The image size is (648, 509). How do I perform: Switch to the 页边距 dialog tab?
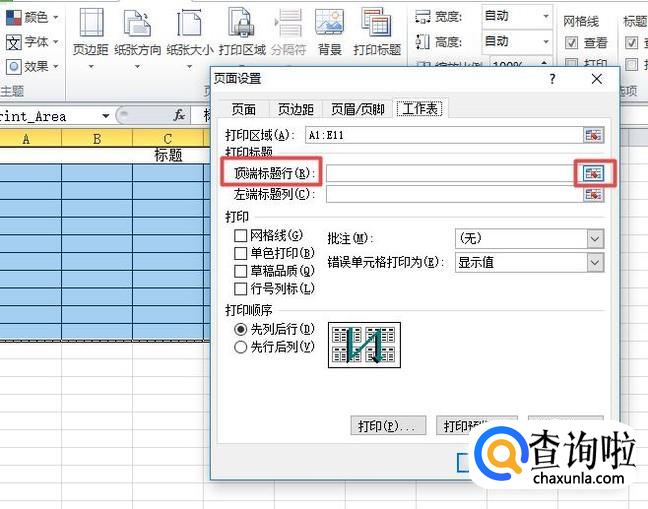pos(295,109)
